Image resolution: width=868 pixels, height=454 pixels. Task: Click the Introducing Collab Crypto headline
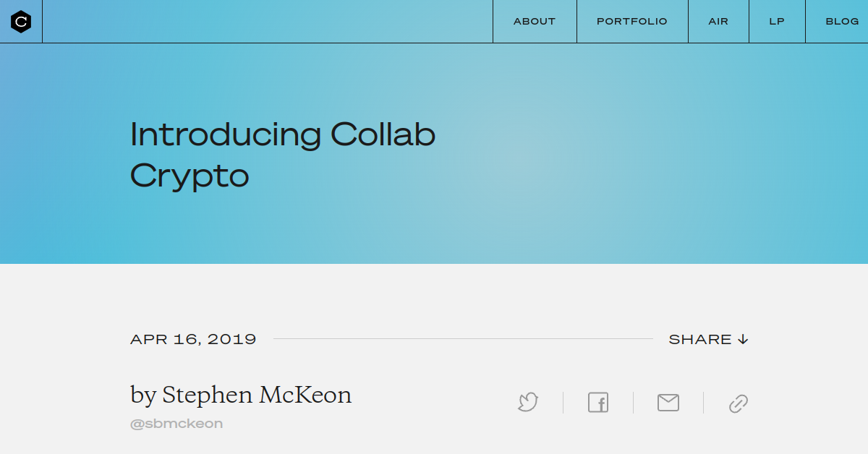pos(282,153)
